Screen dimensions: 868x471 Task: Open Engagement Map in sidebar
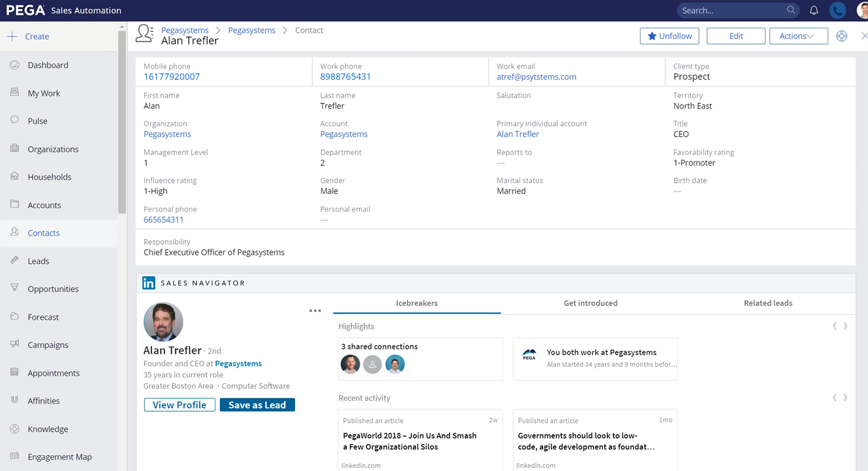pyautogui.click(x=60, y=457)
